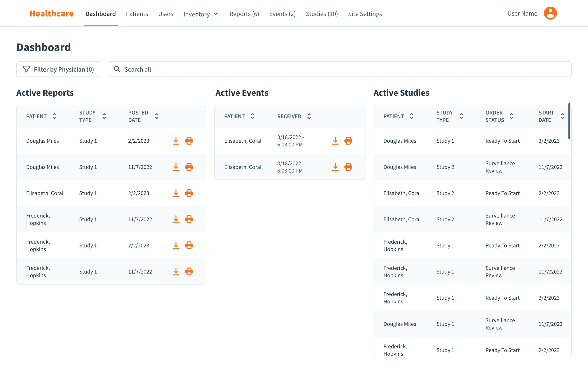This screenshot has width=588, height=368.
Task: Open the Patients tab
Action: click(137, 14)
